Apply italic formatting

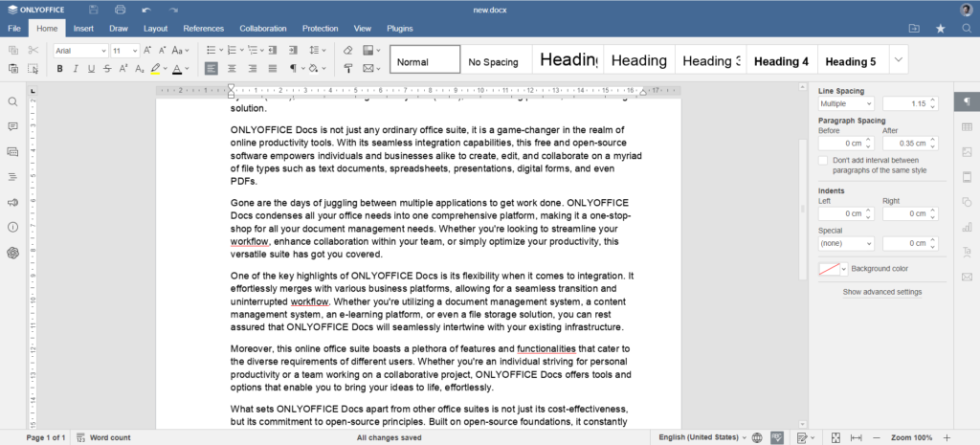pos(76,68)
